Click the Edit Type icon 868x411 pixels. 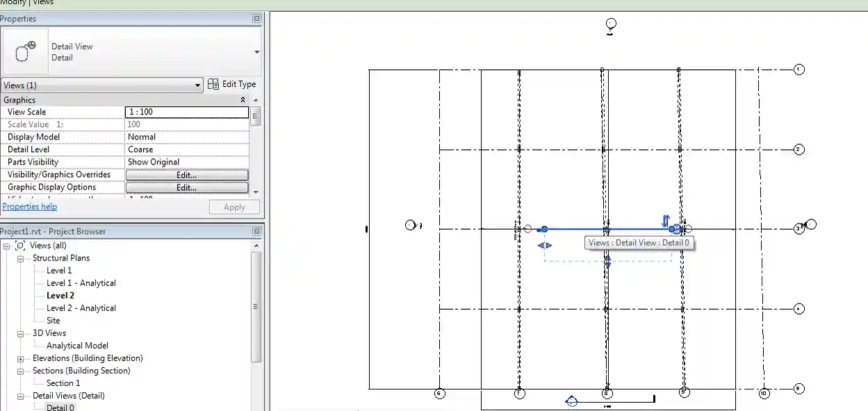pos(213,85)
